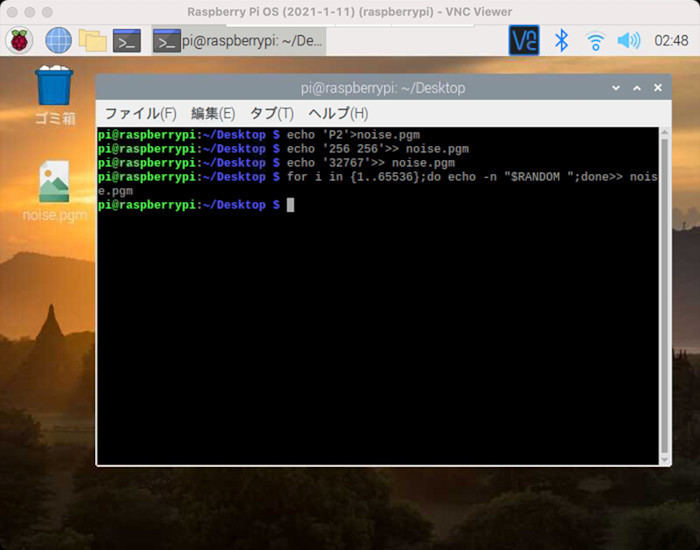
Task: Open the 編集(E) menu
Action: coord(213,113)
